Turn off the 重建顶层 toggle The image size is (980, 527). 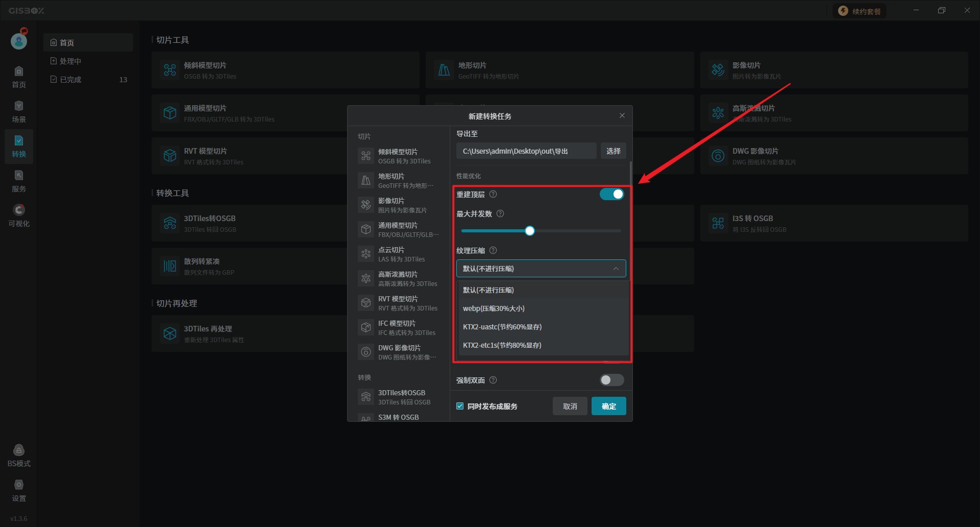[611, 195]
